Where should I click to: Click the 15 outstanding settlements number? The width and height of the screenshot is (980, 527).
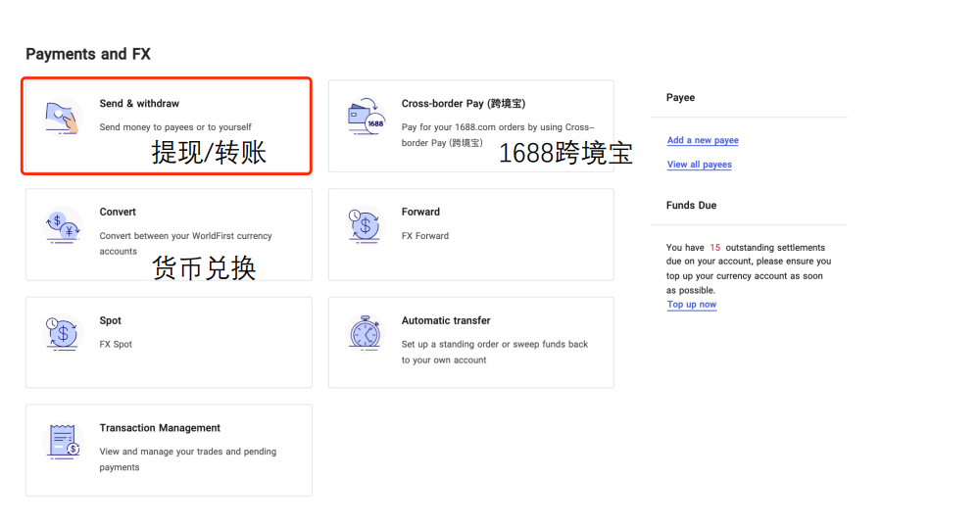coord(715,248)
